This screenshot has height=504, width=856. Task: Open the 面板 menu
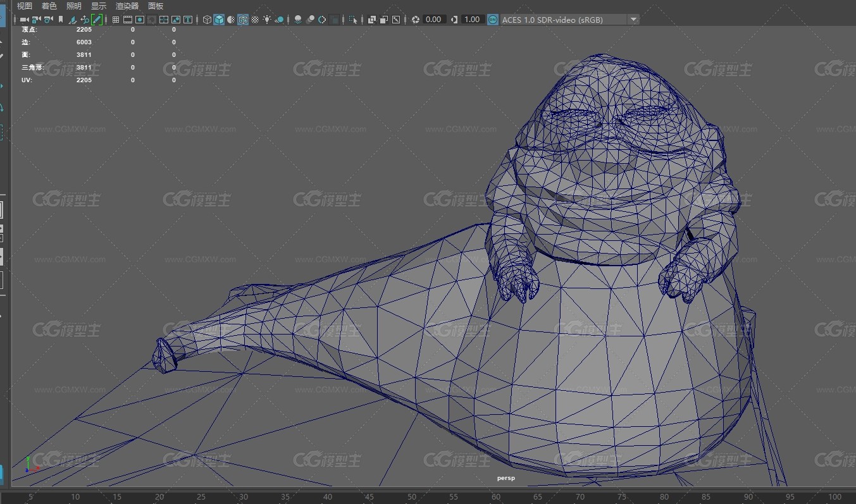pyautogui.click(x=156, y=6)
